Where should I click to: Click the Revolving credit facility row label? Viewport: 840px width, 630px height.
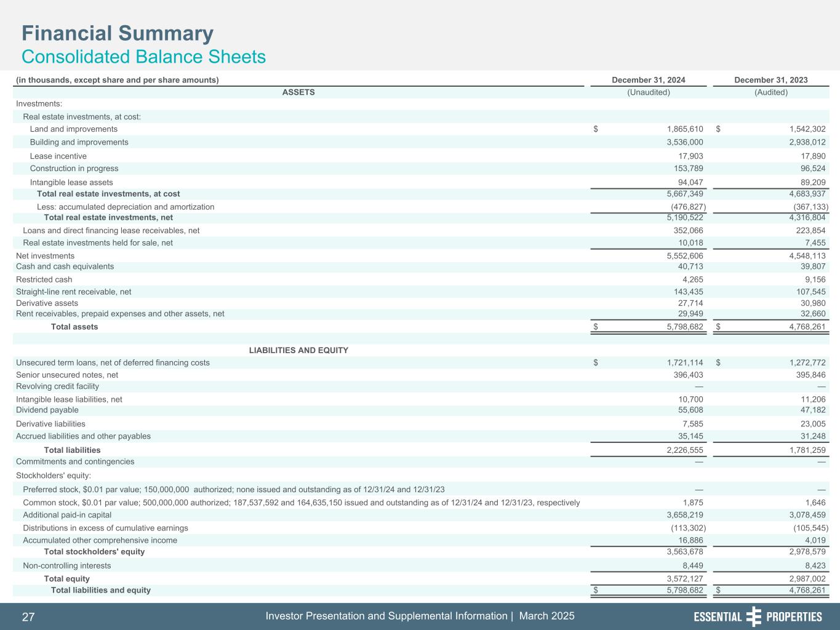(x=57, y=386)
